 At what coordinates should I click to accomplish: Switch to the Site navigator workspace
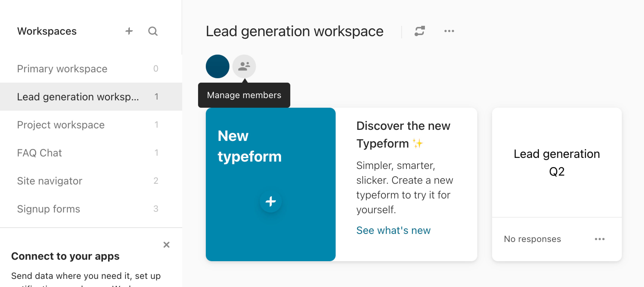91,181
